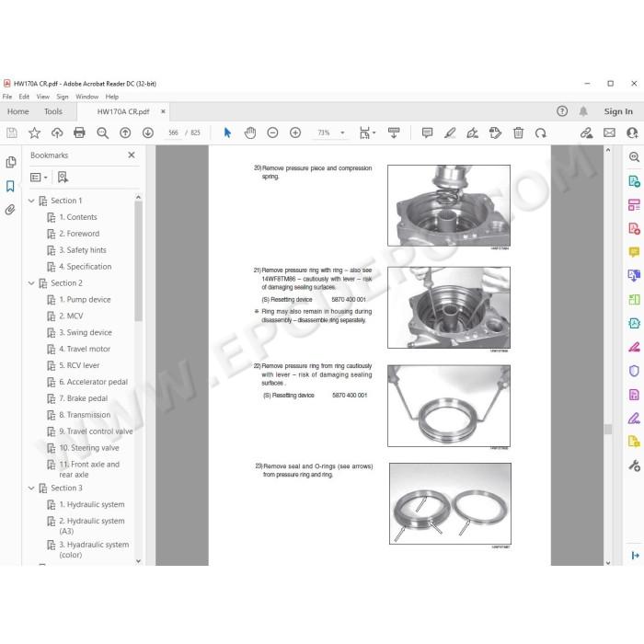The image size is (644, 644).
Task: Activate the Hand pan tool
Action: click(249, 132)
